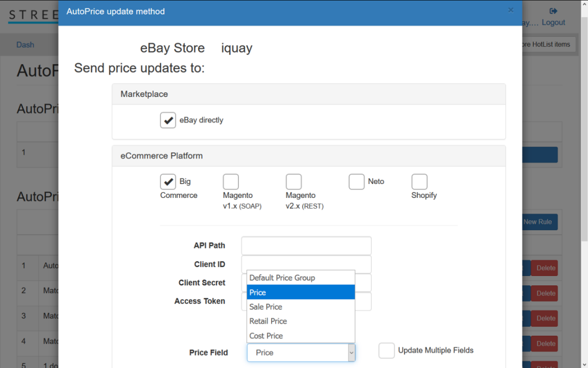Viewport: 588px width, 368px height.
Task: Delete rule in row 3
Action: (544, 319)
